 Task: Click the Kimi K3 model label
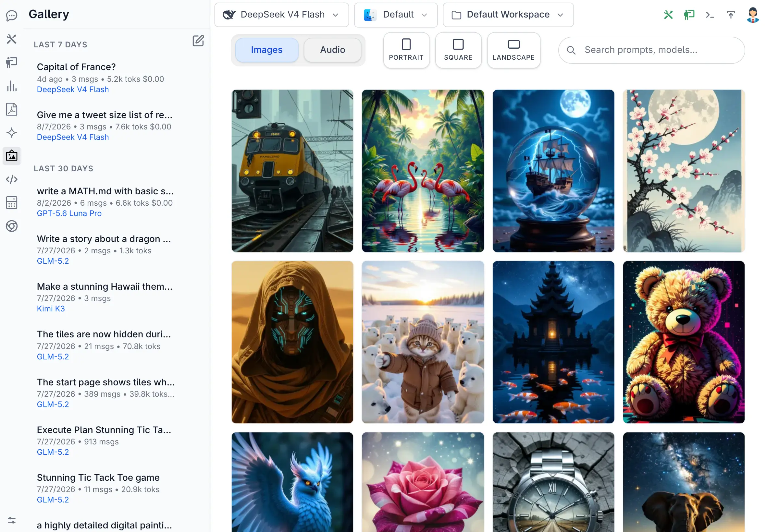pos(51,309)
